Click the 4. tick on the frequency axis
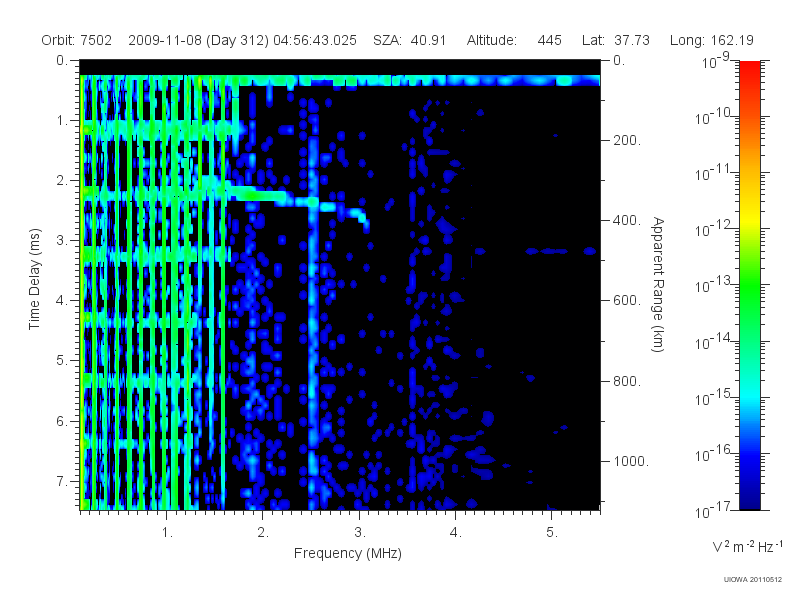Screen dimensions: 800x600 (456, 533)
